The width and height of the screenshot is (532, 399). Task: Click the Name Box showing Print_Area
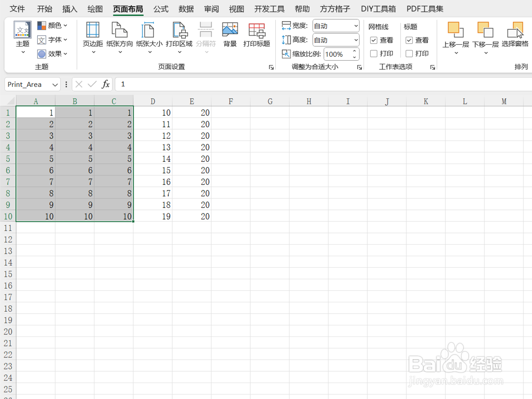[27, 85]
